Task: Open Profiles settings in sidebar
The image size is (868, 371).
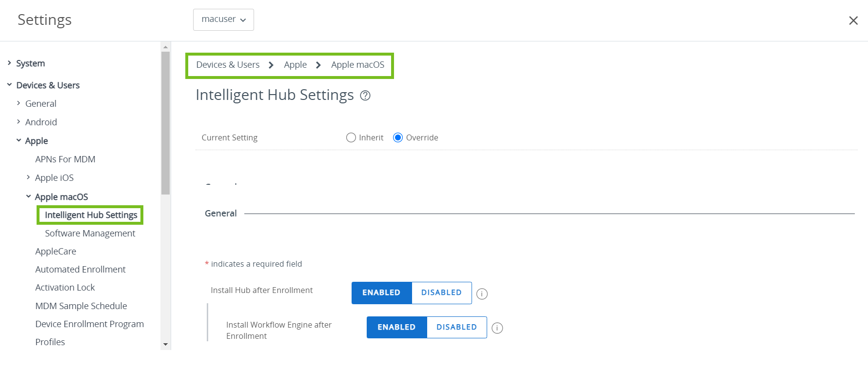Action: [x=50, y=342]
